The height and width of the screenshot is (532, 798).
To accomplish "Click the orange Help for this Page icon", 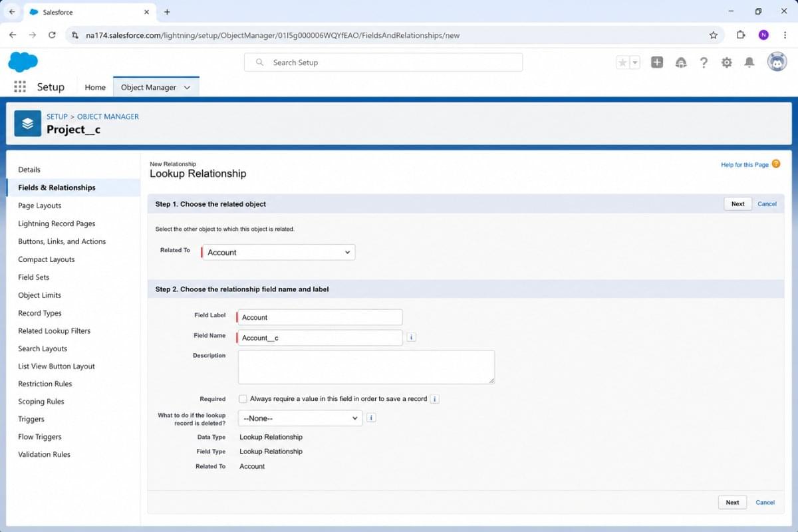I will [775, 164].
